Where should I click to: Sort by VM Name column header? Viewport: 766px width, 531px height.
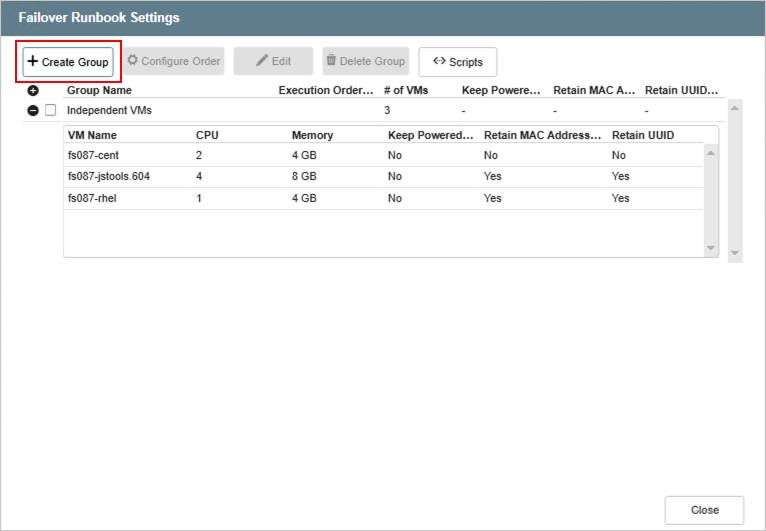92,135
